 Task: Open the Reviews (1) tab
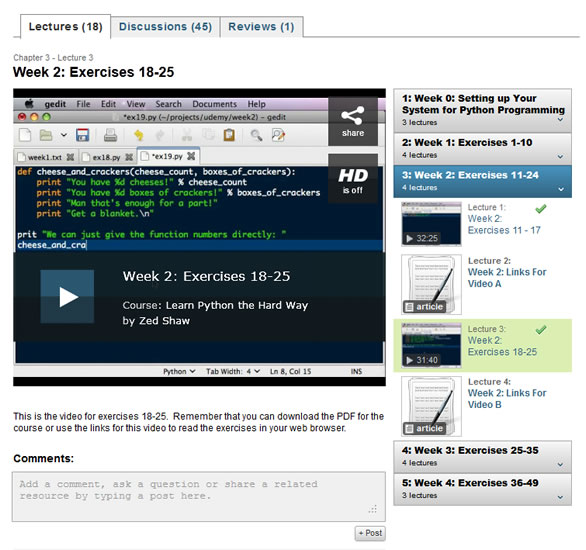coord(261,27)
